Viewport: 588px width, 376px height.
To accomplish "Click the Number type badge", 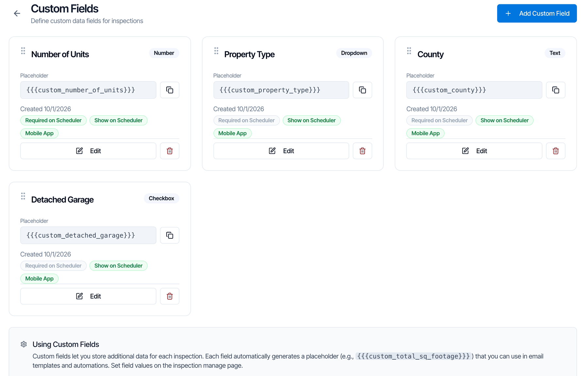I will click(164, 53).
